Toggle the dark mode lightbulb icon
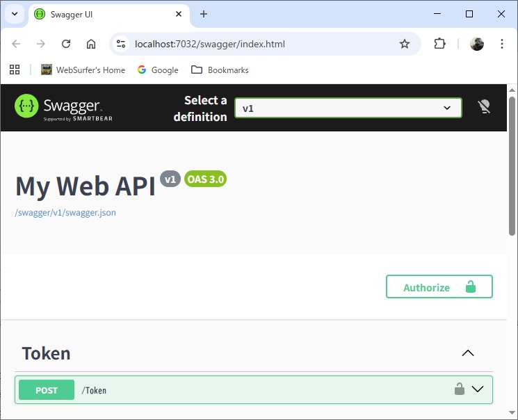The height and width of the screenshot is (420, 518). coord(485,106)
